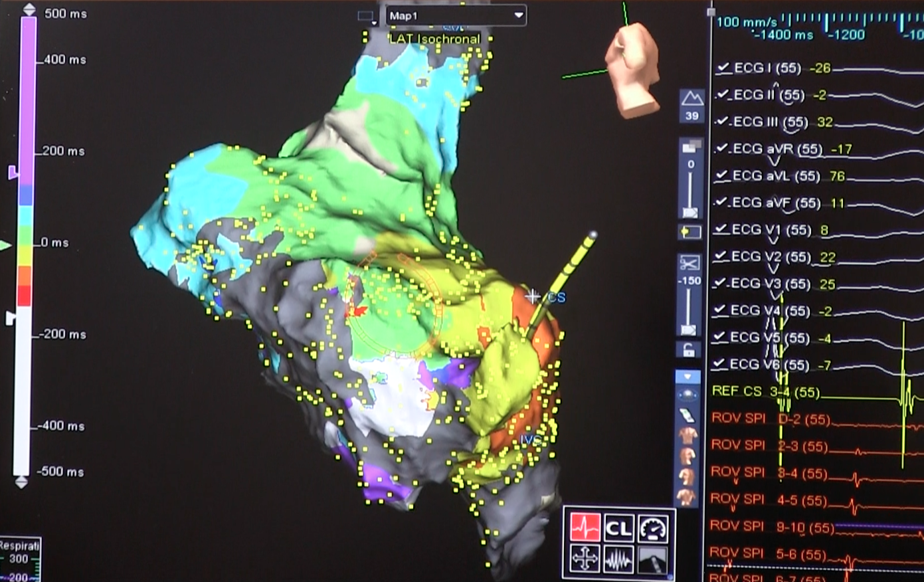Viewport: 924px width, 582px height.
Task: Select the first torso view preset
Action: (688, 436)
